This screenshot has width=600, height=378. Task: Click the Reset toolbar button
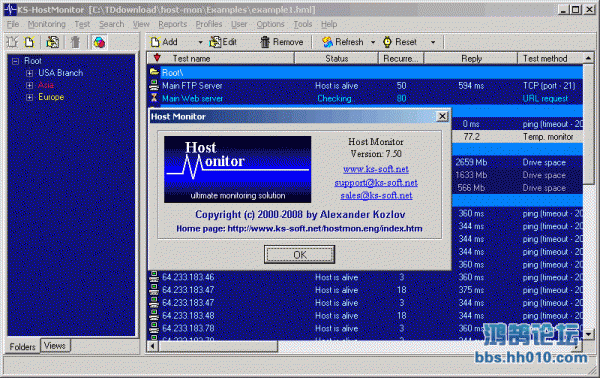coord(400,42)
